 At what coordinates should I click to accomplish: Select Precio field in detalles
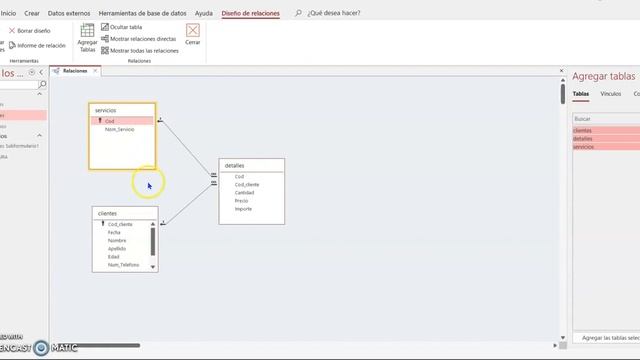pos(241,201)
